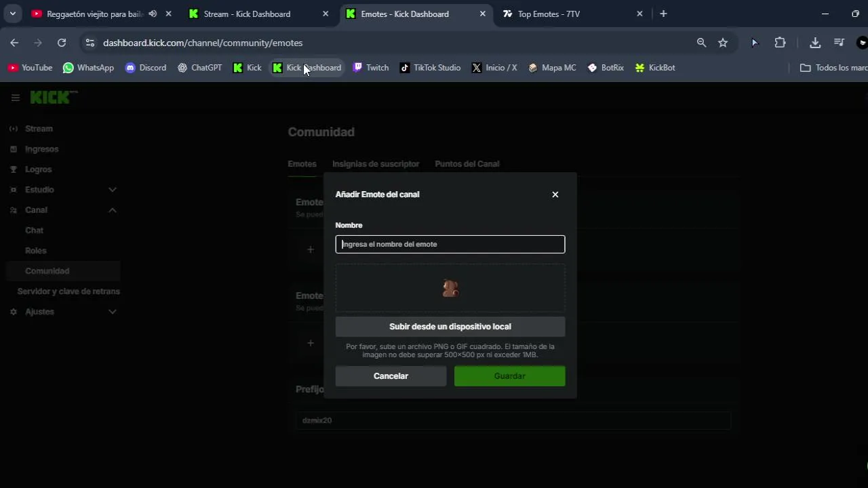This screenshot has width=868, height=488.
Task: Open the WhatsApp bookmark
Action: (x=88, y=68)
